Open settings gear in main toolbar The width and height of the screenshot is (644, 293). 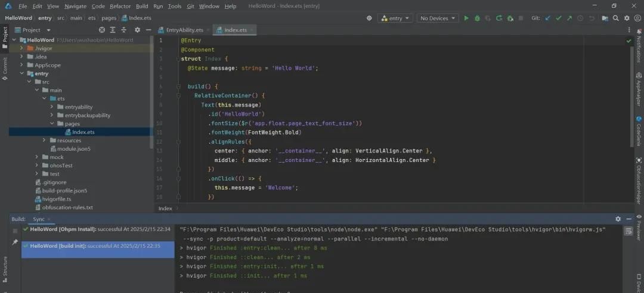(x=626, y=18)
